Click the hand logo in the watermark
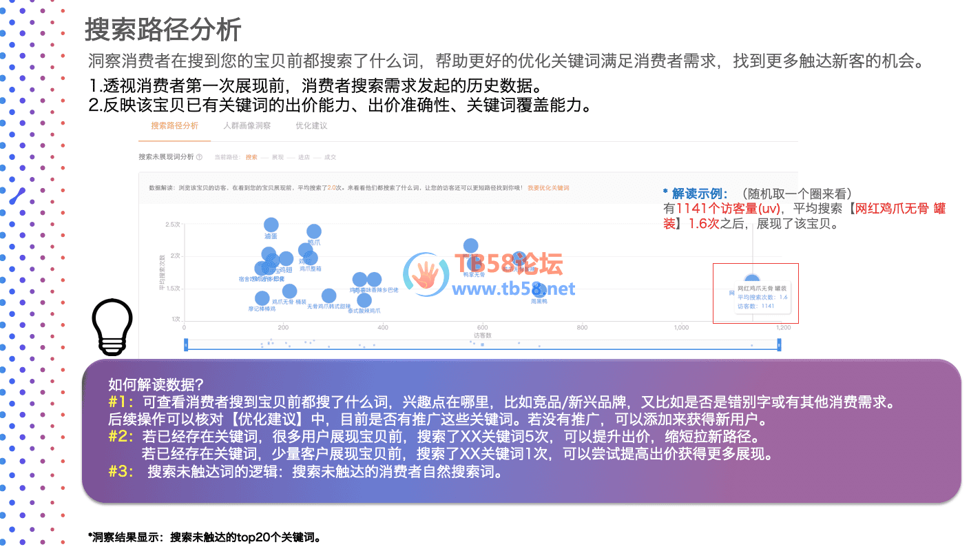This screenshot has height=549, width=980. [x=425, y=274]
